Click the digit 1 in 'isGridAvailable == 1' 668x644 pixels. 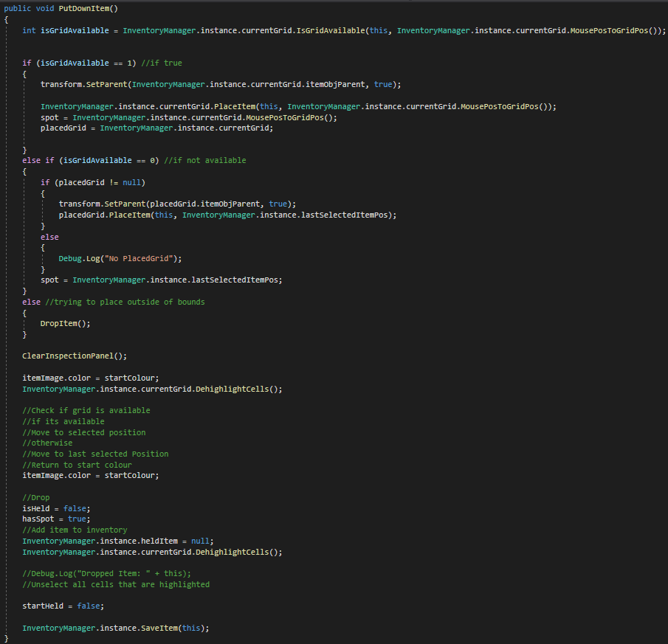pyautogui.click(x=129, y=63)
